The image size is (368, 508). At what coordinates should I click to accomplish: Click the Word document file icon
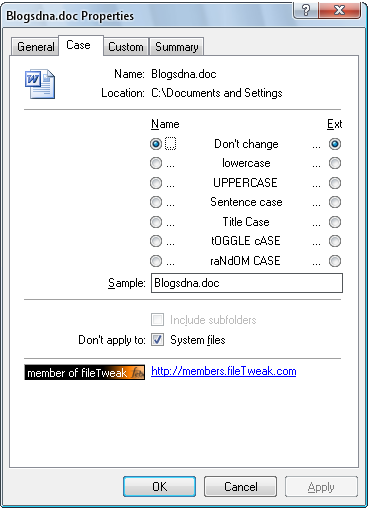40,84
